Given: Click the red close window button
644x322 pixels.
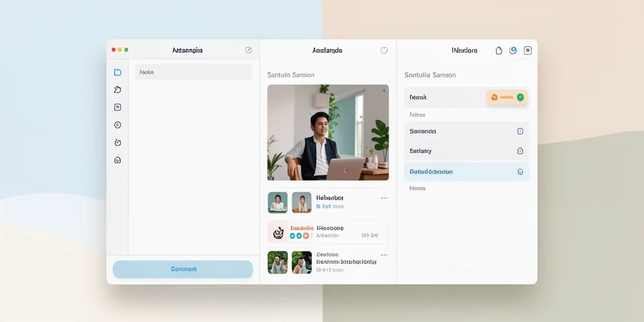Looking at the screenshot, I should pyautogui.click(x=114, y=50).
